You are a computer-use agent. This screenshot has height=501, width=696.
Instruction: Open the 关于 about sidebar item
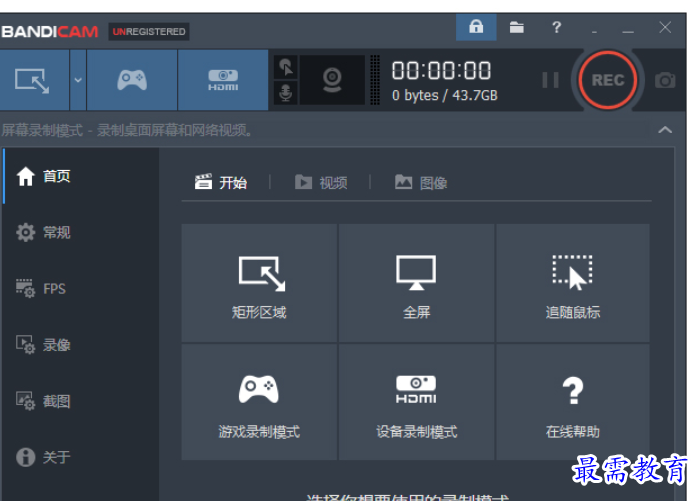(81, 457)
